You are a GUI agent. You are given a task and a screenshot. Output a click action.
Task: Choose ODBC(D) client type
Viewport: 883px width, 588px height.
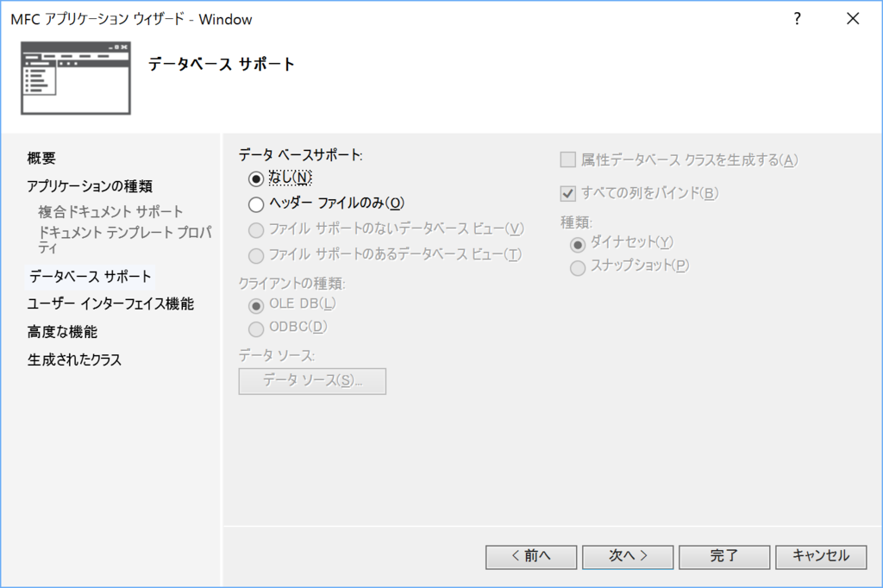click(x=255, y=329)
